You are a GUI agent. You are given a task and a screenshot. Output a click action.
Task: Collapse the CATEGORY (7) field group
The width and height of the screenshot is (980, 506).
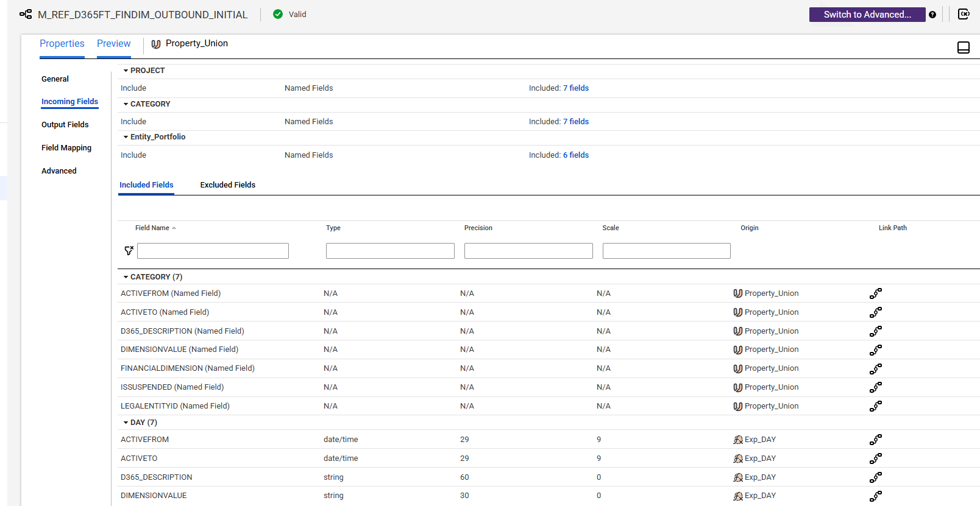click(126, 277)
